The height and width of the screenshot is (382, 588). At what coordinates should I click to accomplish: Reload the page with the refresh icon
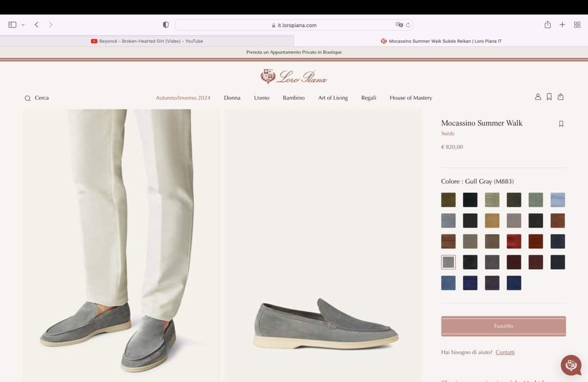(x=408, y=25)
